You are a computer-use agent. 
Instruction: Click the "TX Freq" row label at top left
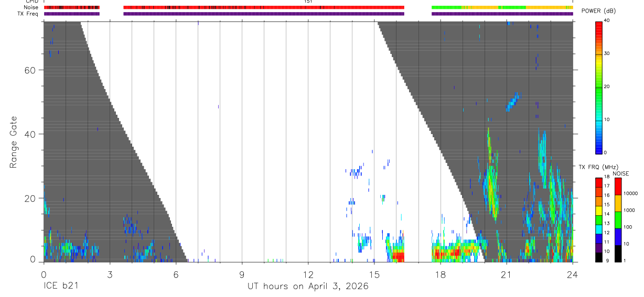pyautogui.click(x=28, y=14)
